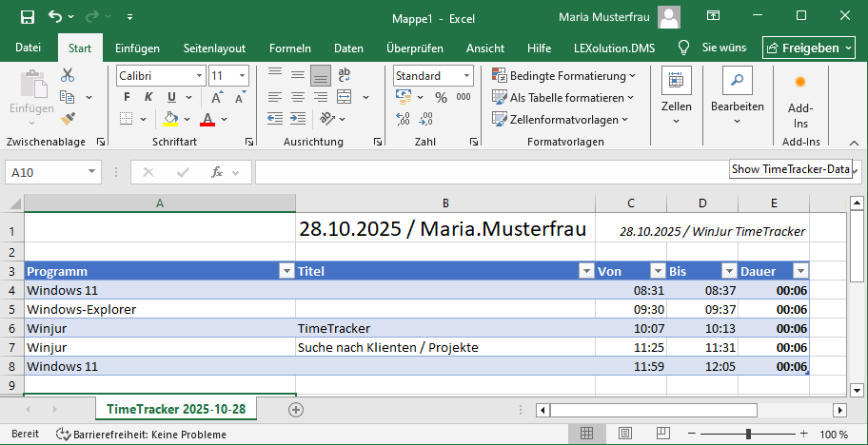
Task: Open Zellenformatvorlagen
Action: (561, 120)
